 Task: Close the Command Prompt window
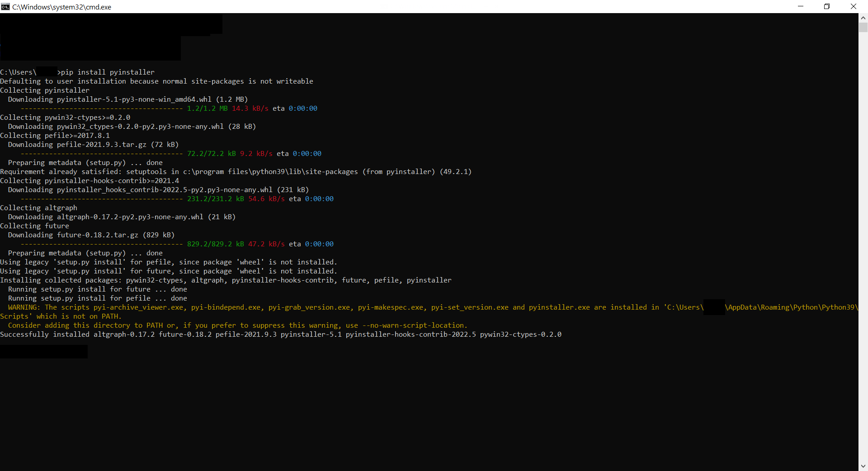854,6
